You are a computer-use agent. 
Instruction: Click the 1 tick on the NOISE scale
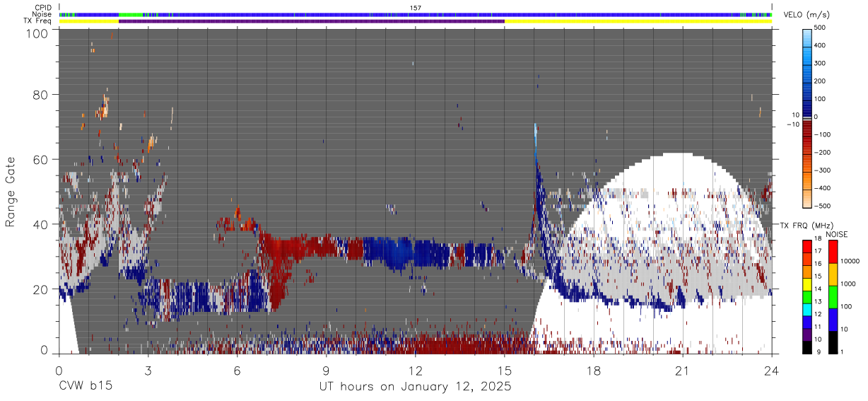click(x=843, y=352)
